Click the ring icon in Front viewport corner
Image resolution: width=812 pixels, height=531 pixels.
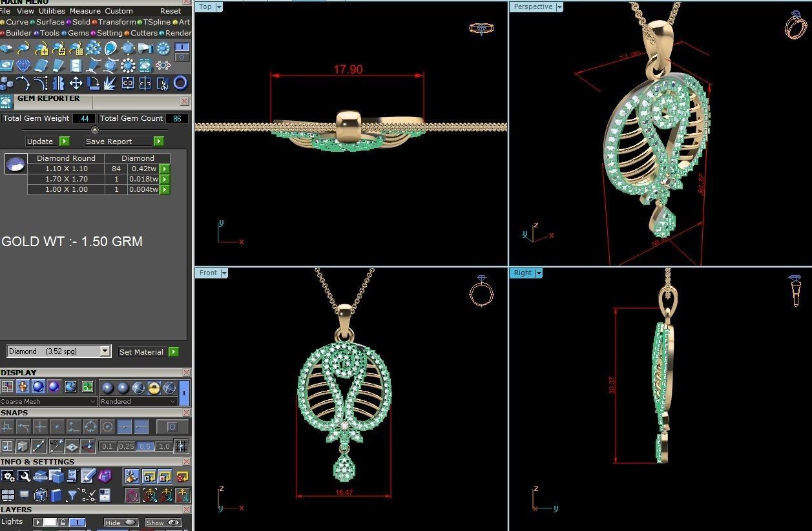[x=481, y=291]
